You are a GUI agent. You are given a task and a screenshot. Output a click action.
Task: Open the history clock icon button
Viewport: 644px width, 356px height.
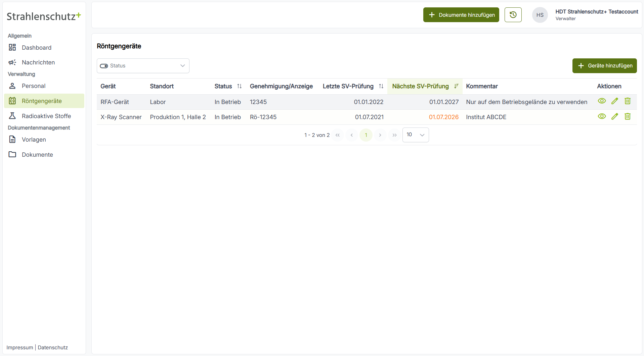coord(513,15)
